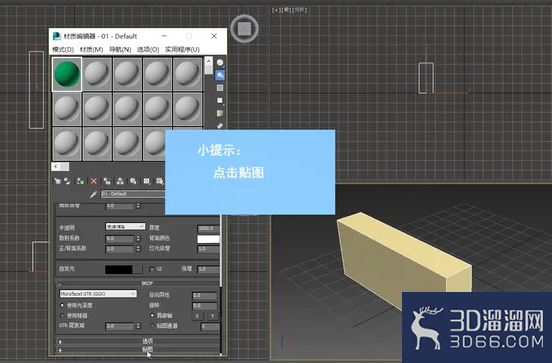Screen dimensions: 552x363
Task: Open the 选项(O) menu
Action: point(148,50)
